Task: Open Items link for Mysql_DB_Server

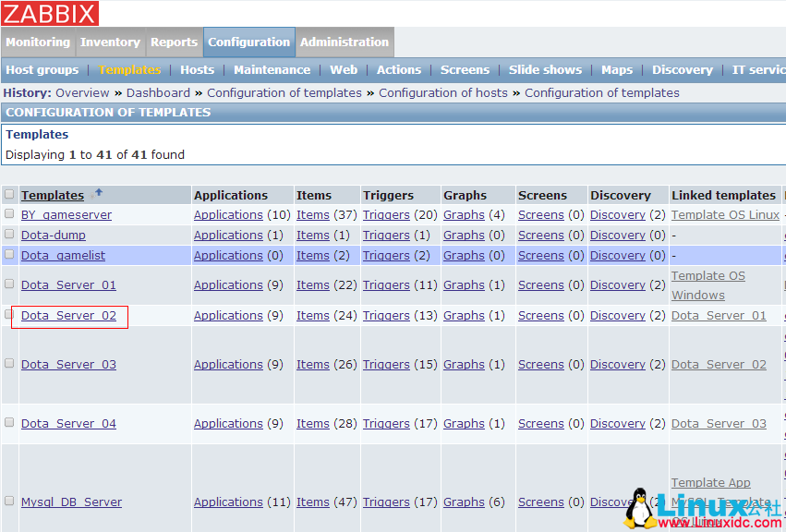Action: pyautogui.click(x=312, y=502)
